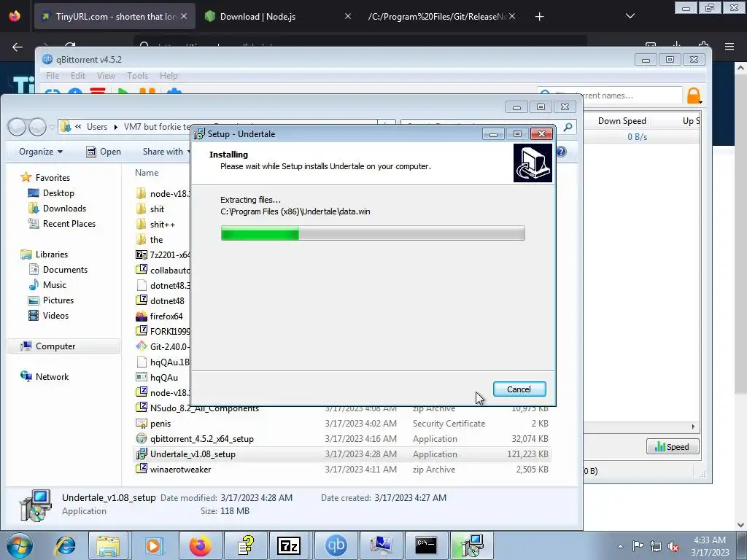Open Music library
This screenshot has height=560, width=747.
tap(54, 285)
